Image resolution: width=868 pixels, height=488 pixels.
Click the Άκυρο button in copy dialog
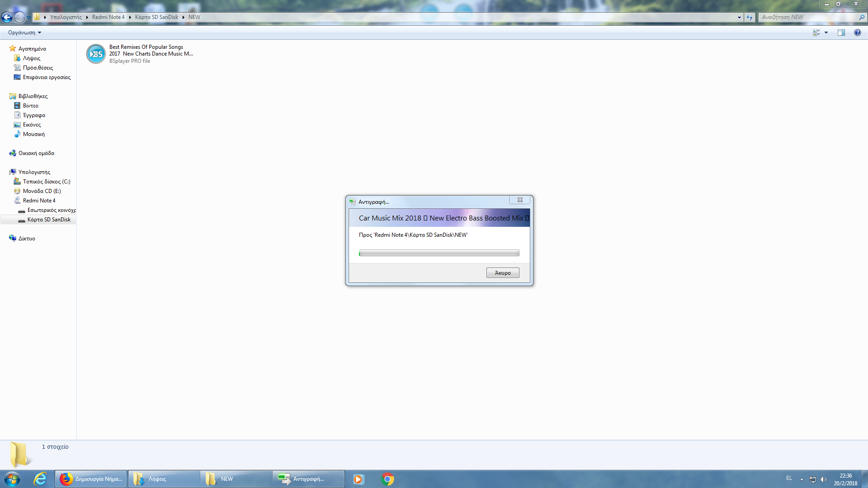click(502, 272)
